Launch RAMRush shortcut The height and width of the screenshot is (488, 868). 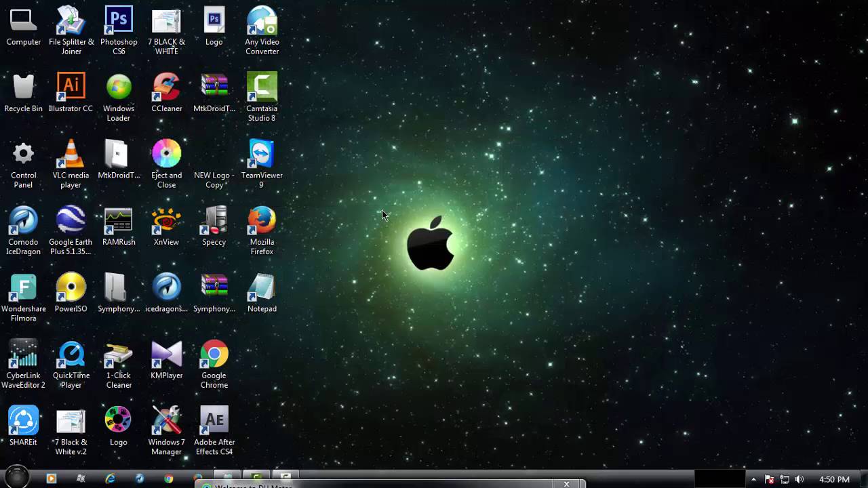(x=119, y=227)
